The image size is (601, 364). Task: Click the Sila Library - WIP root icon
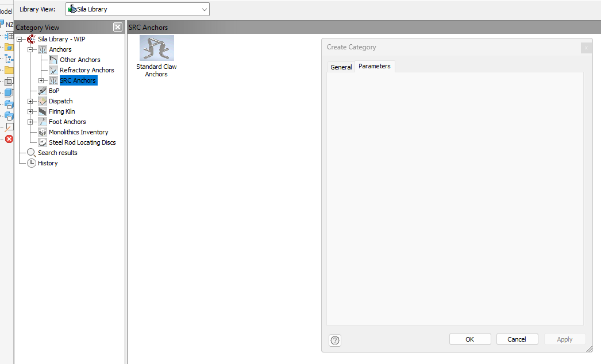(32, 38)
